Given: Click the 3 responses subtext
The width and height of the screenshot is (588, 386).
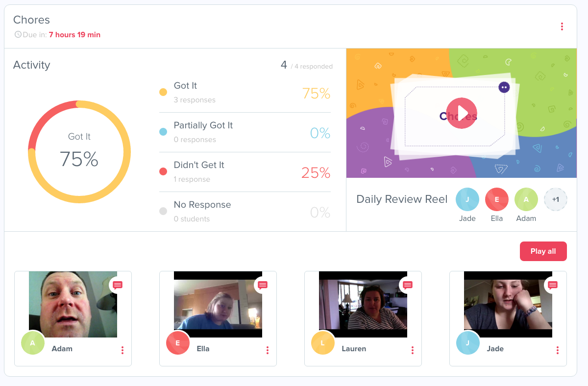Looking at the screenshot, I should click(x=195, y=100).
